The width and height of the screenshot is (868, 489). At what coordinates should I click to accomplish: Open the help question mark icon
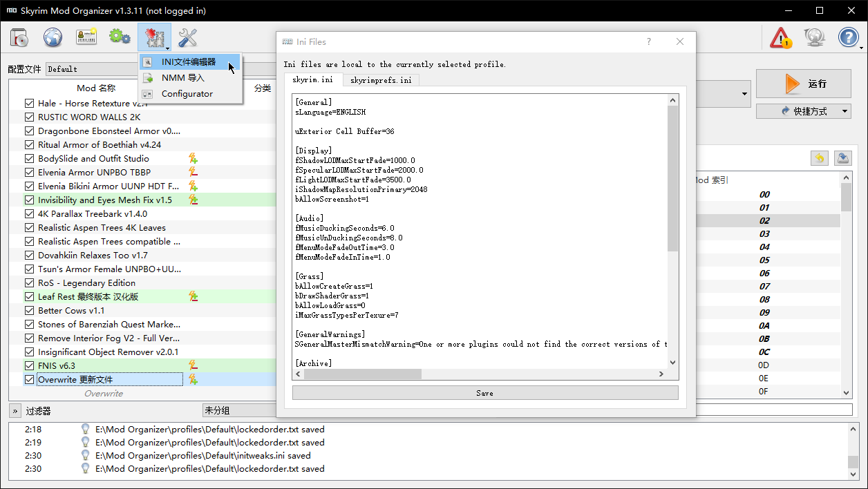click(x=848, y=37)
